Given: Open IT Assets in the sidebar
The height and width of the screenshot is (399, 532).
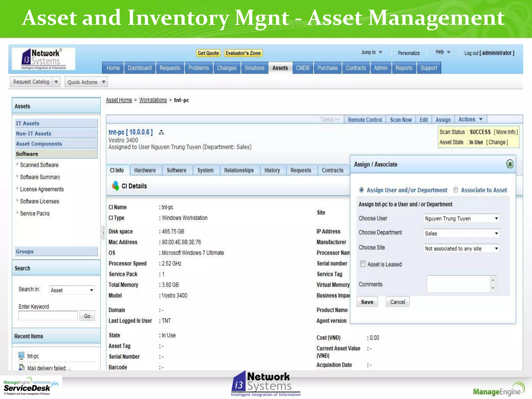Looking at the screenshot, I should [x=56, y=123].
